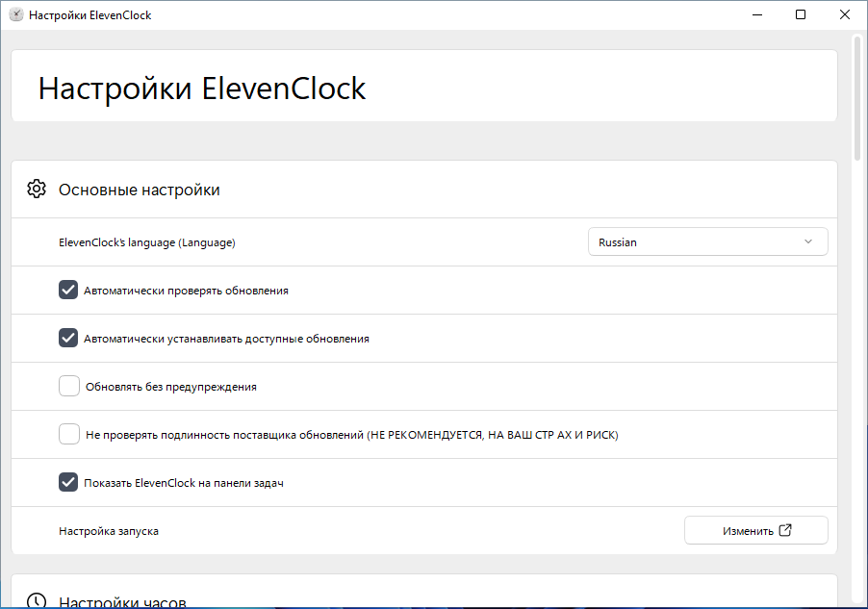Uncheck Автоматически проверять обновления
Viewport: 868px width, 609px height.
(x=68, y=291)
